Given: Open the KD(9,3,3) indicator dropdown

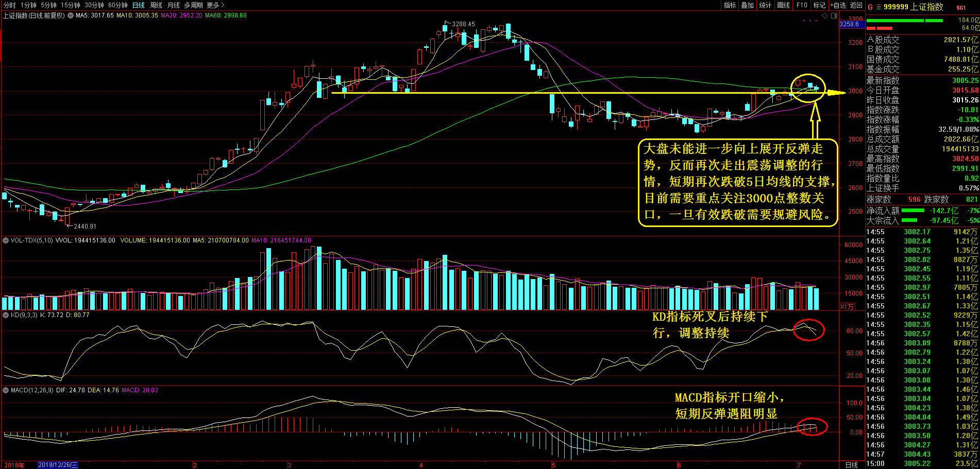Looking at the screenshot, I should point(6,315).
